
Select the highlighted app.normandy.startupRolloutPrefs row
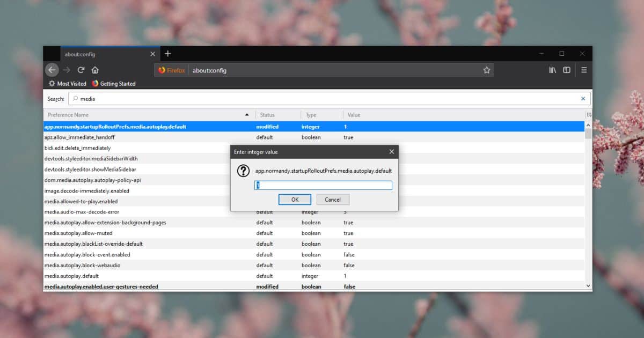(314, 127)
